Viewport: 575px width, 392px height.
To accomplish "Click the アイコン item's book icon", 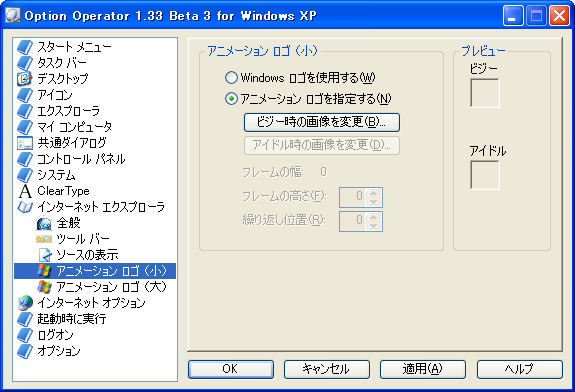I will (x=25, y=95).
